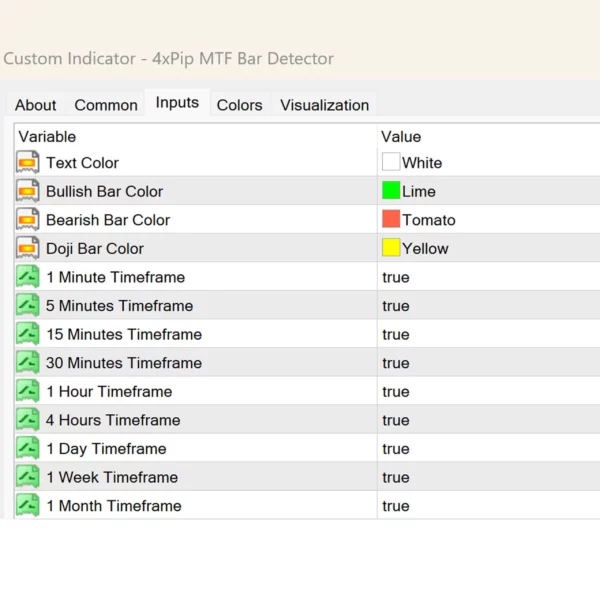Go to the About tab
Image resolution: width=600 pixels, height=600 pixels.
coord(36,105)
